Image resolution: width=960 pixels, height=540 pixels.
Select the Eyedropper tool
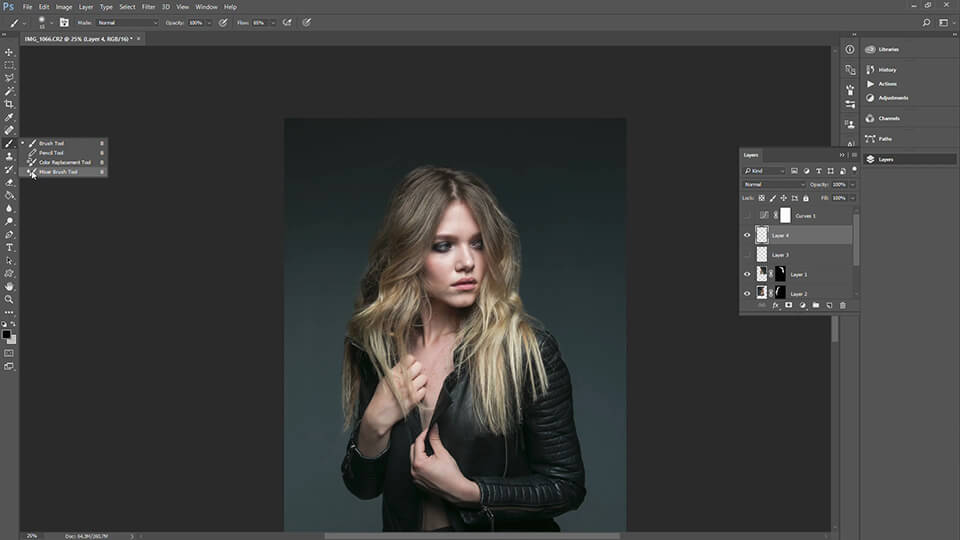click(9, 117)
